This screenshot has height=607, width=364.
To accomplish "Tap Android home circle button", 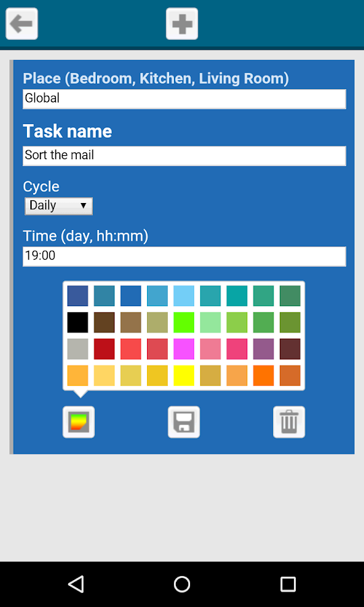I will pos(182,584).
